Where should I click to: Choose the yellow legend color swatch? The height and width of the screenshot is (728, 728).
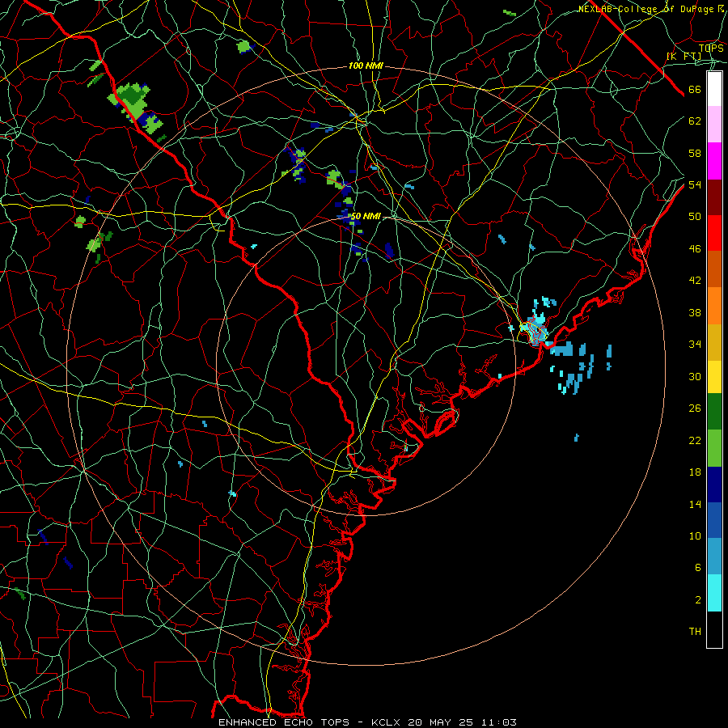click(x=714, y=377)
